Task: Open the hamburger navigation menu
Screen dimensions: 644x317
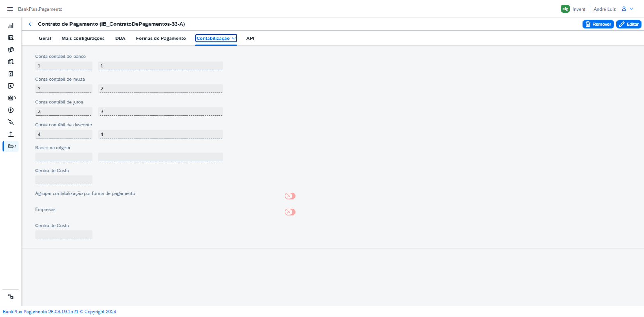Action: click(x=10, y=9)
